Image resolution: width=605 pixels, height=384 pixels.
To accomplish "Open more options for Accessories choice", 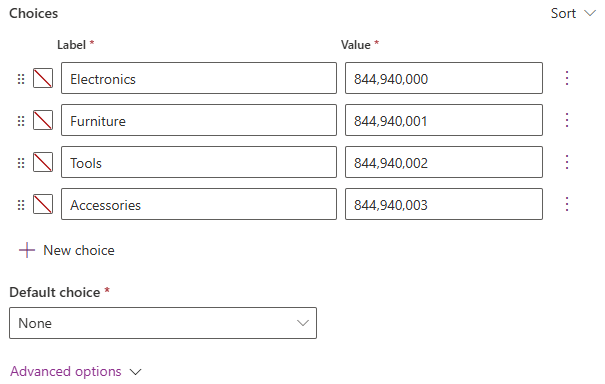I will (x=567, y=204).
